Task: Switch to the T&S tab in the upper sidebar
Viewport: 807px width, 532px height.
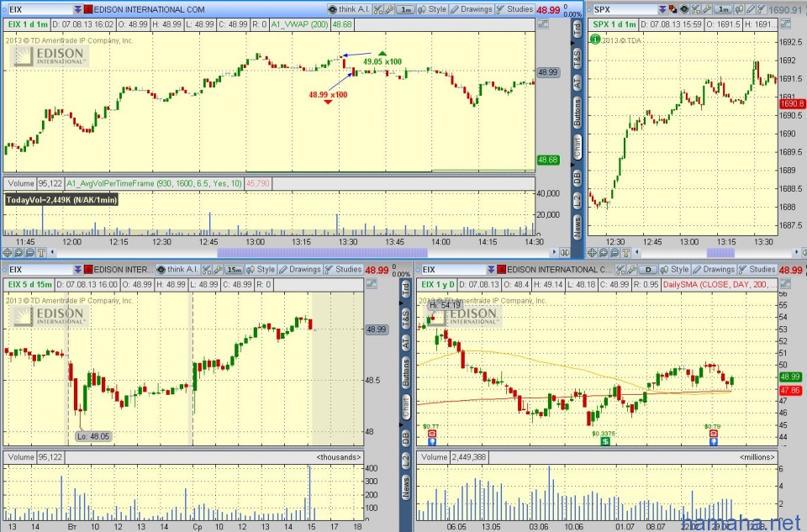Action: [577, 59]
